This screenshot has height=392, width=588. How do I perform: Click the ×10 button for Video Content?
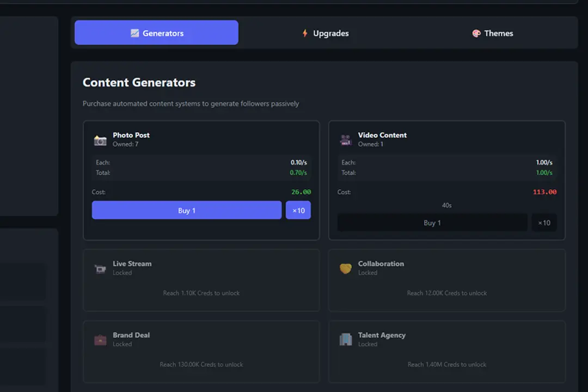(x=544, y=222)
